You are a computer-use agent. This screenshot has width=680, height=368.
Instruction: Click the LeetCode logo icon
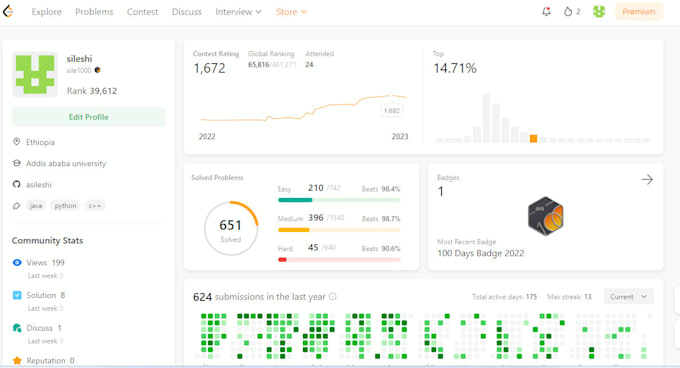pos(8,12)
